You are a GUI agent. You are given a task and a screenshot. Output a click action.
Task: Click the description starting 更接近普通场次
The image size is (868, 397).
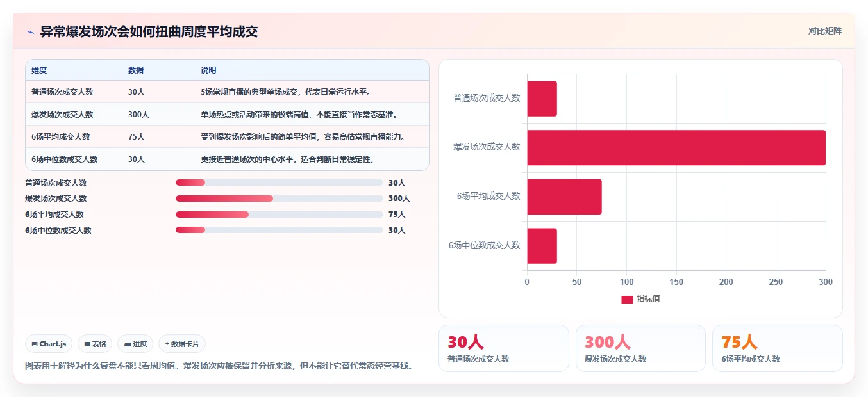click(x=287, y=159)
